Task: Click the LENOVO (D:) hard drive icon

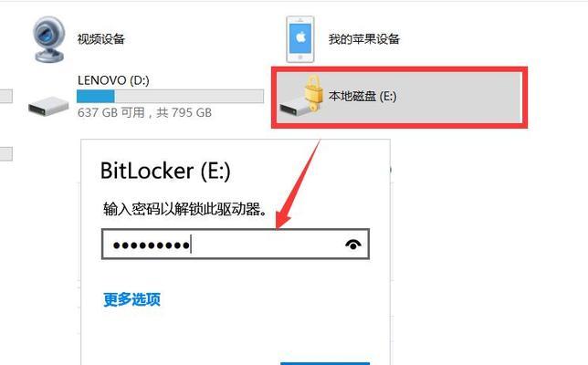Action: click(x=48, y=106)
